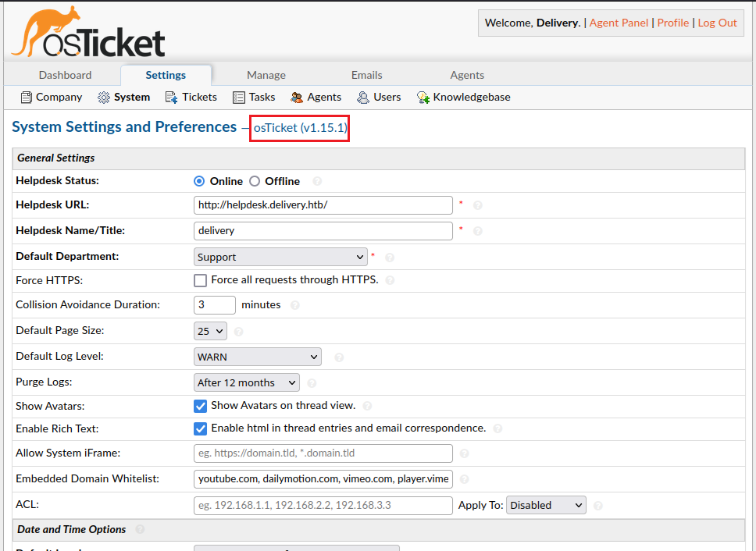This screenshot has height=551, width=756.
Task: Switch to the Emails tab
Action: click(366, 75)
